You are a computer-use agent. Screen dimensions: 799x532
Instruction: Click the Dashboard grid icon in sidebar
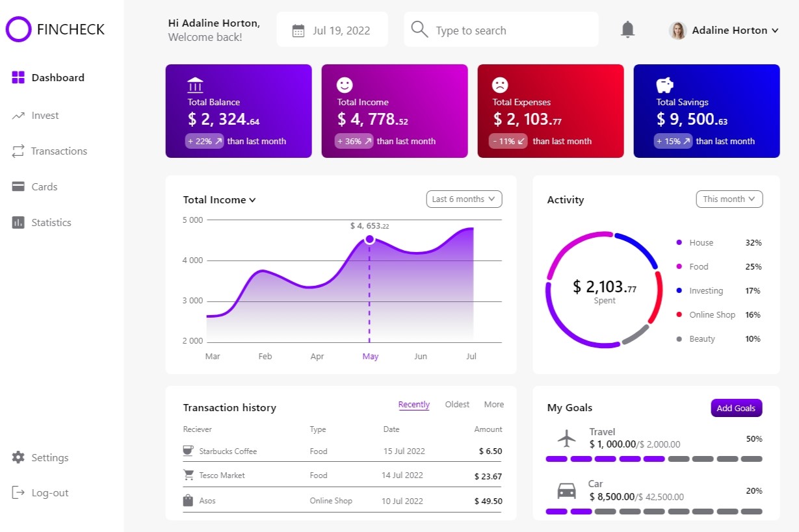(x=18, y=77)
